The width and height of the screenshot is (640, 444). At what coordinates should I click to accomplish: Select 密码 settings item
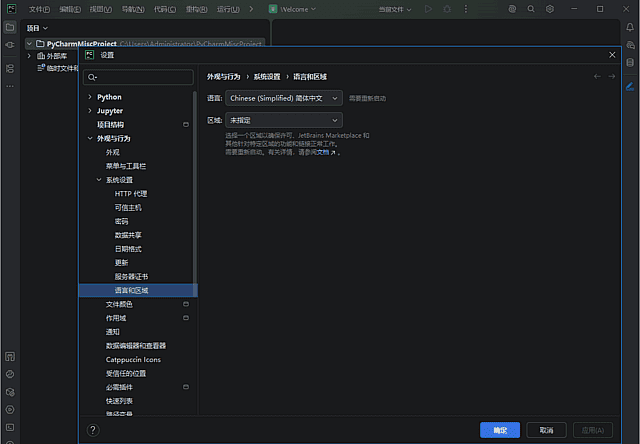[x=121, y=221]
